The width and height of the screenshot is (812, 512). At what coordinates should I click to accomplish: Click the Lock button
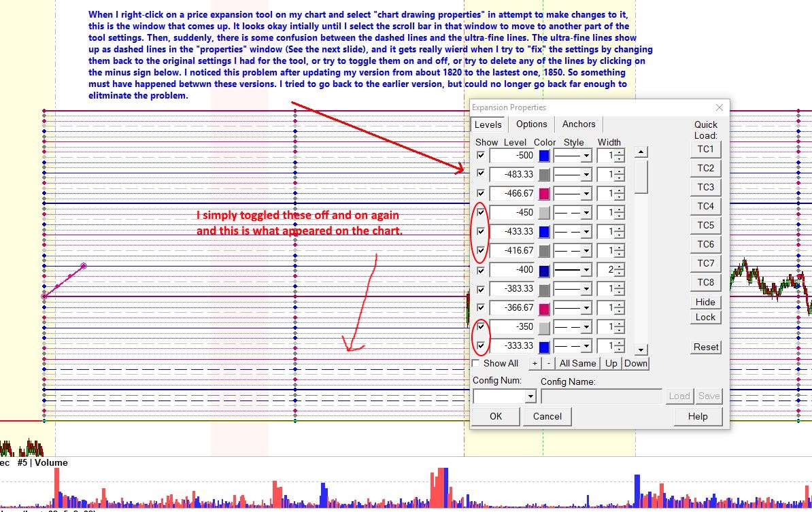(705, 318)
